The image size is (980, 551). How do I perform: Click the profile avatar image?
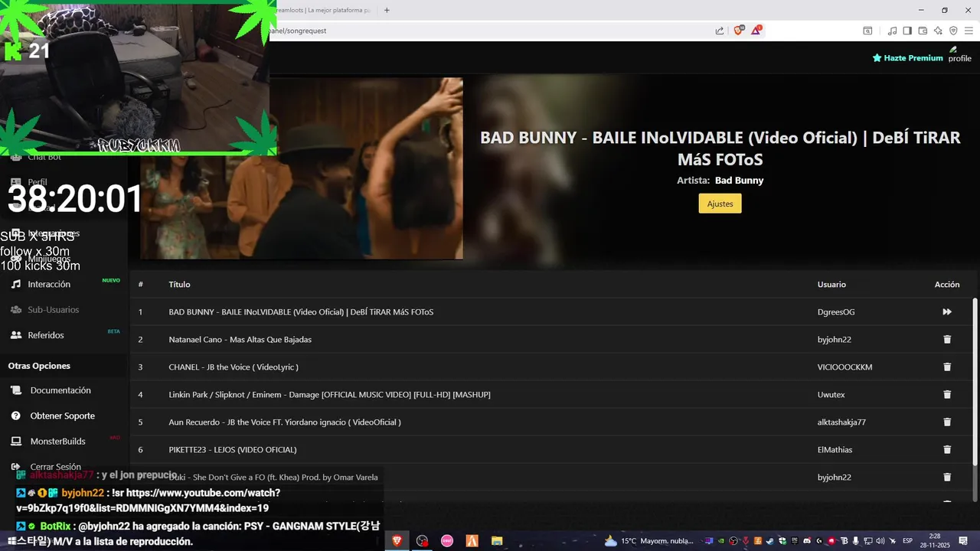pos(959,54)
